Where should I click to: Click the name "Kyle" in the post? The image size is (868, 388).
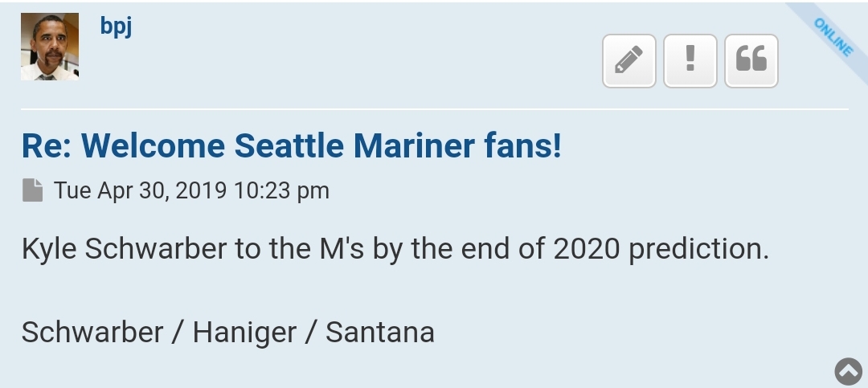(x=49, y=249)
